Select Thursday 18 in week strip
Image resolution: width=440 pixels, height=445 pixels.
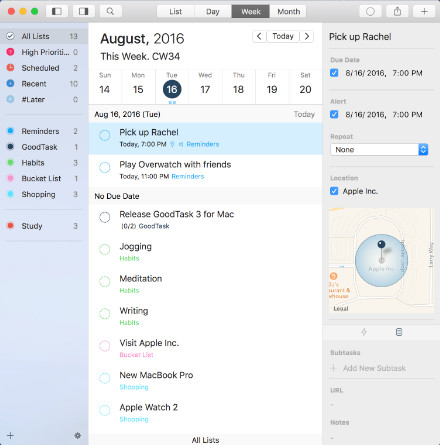[239, 87]
